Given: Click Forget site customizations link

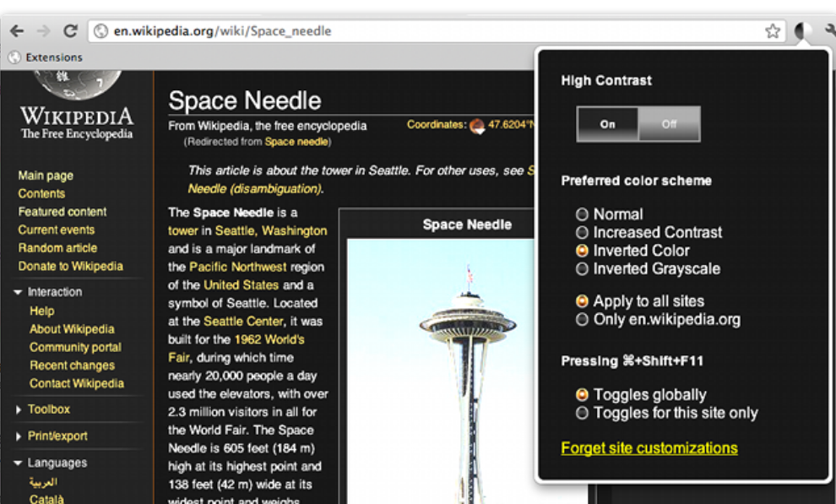Looking at the screenshot, I should pyautogui.click(x=649, y=448).
